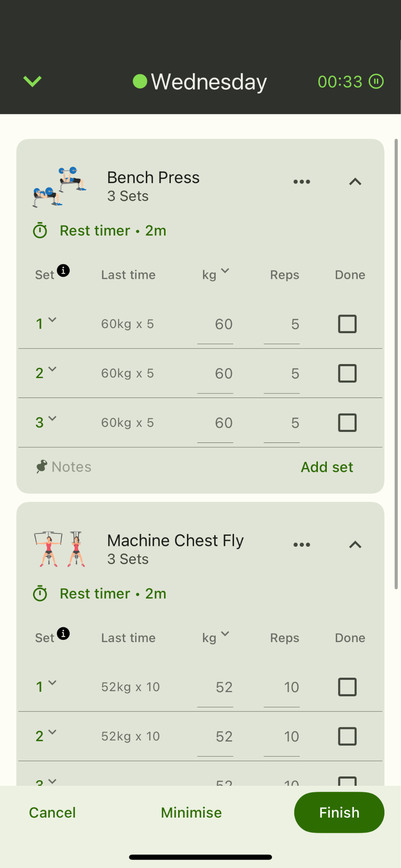Open Machine Chest Fly three-dot options
The height and width of the screenshot is (868, 401).
point(302,545)
